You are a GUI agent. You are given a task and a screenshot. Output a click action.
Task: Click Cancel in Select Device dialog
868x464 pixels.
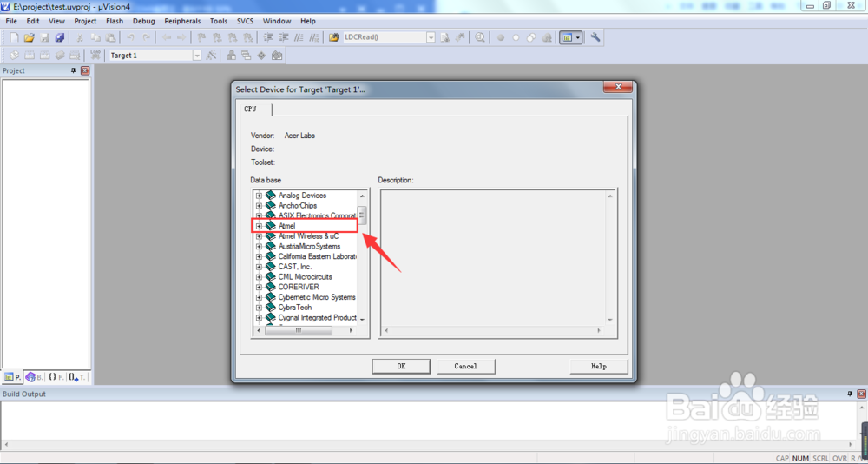(x=466, y=366)
